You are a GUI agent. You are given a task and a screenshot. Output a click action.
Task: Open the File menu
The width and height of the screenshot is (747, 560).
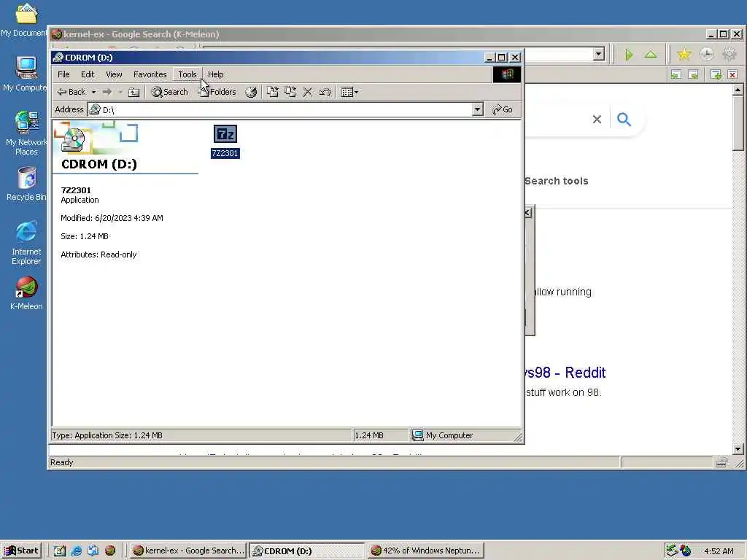coord(63,74)
